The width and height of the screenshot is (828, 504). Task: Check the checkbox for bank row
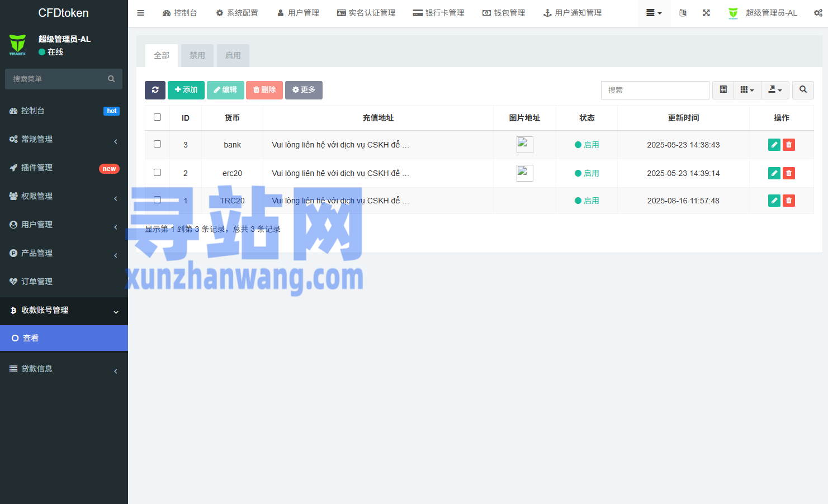[157, 144]
